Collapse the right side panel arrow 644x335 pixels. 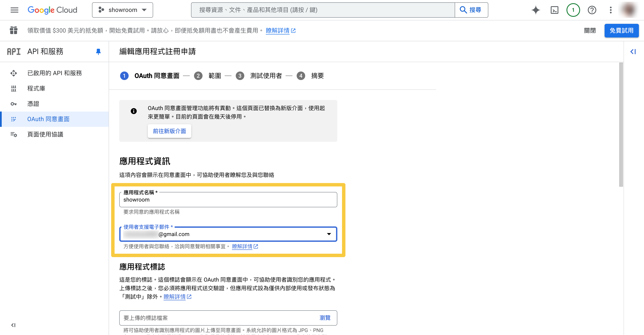[x=633, y=52]
